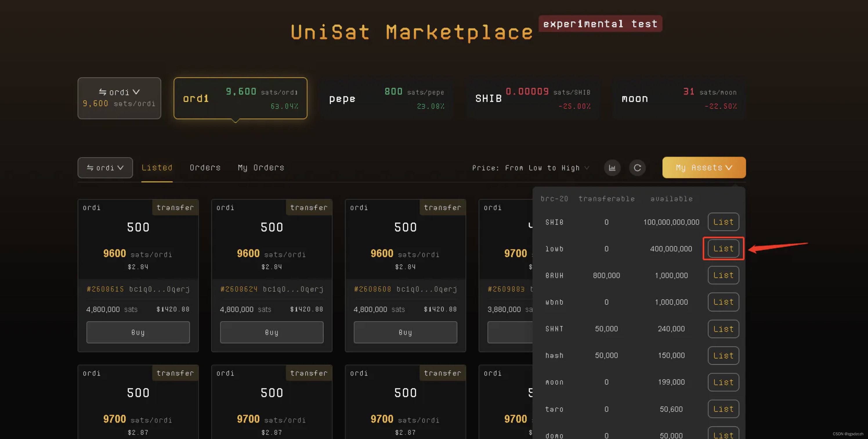868x439 pixels.
Task: Collapse the My Assets dropdown
Action: point(704,167)
